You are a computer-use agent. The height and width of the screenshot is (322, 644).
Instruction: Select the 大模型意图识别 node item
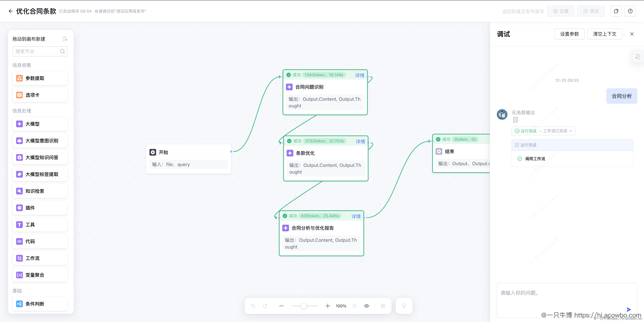coord(40,141)
